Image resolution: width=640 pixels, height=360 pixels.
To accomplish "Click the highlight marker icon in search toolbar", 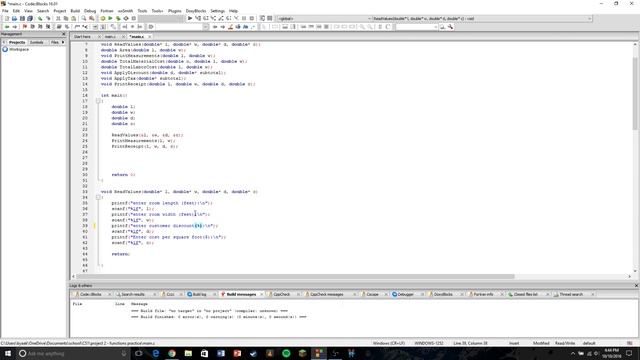I will (x=230, y=27).
